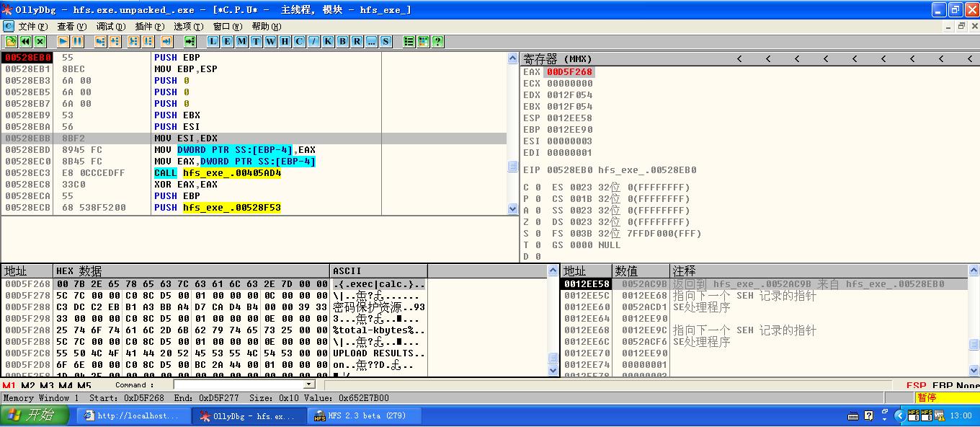Toggle the zero flag Z value
The width and height of the screenshot is (980, 427).
538,222
